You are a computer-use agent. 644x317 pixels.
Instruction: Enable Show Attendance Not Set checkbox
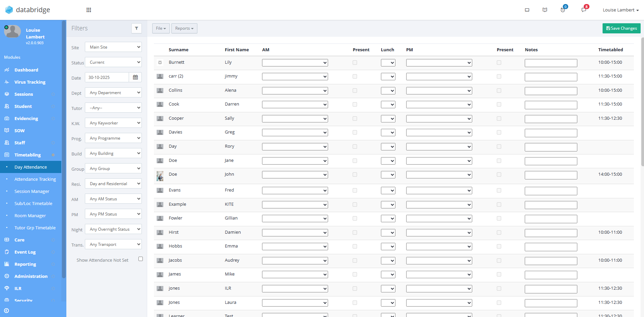(x=140, y=259)
